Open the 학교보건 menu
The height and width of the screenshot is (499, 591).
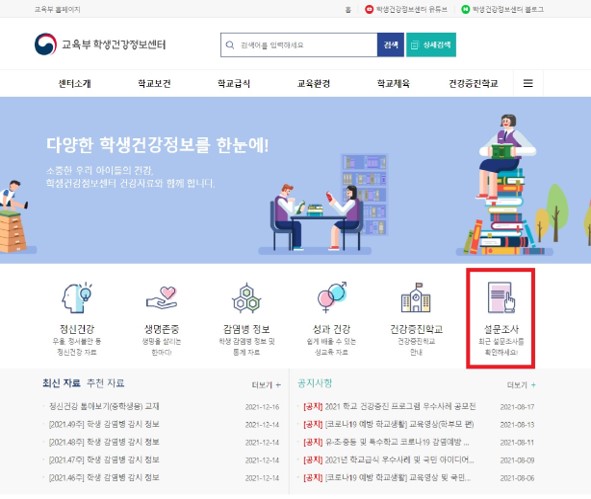[154, 83]
